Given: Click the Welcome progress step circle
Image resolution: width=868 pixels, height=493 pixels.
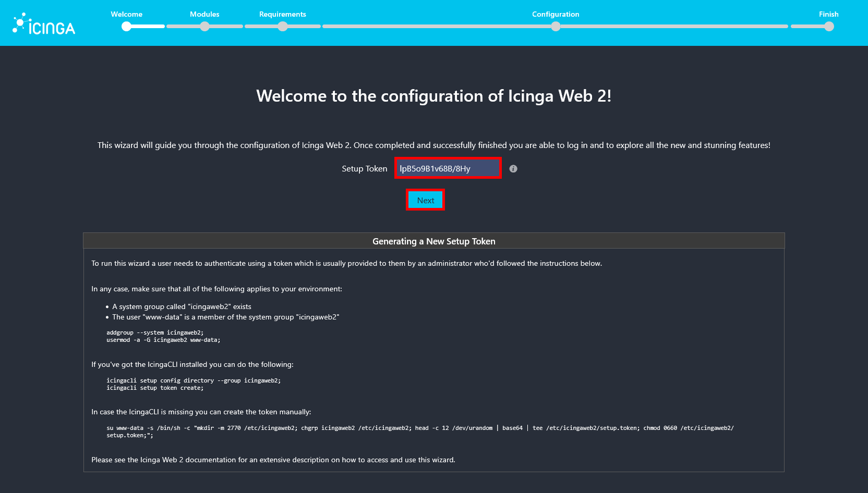Looking at the screenshot, I should tap(126, 26).
